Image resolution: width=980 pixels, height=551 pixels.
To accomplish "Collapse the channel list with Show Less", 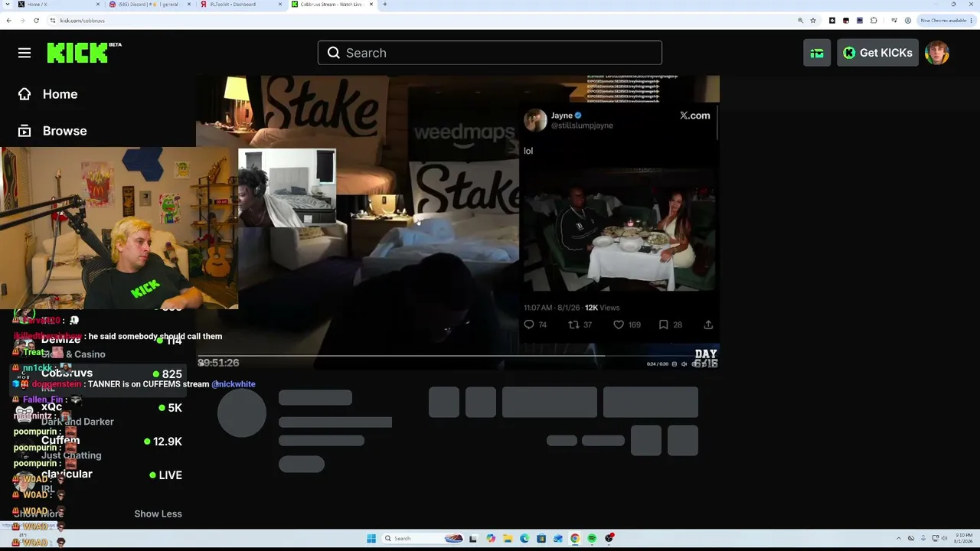I will click(x=158, y=514).
